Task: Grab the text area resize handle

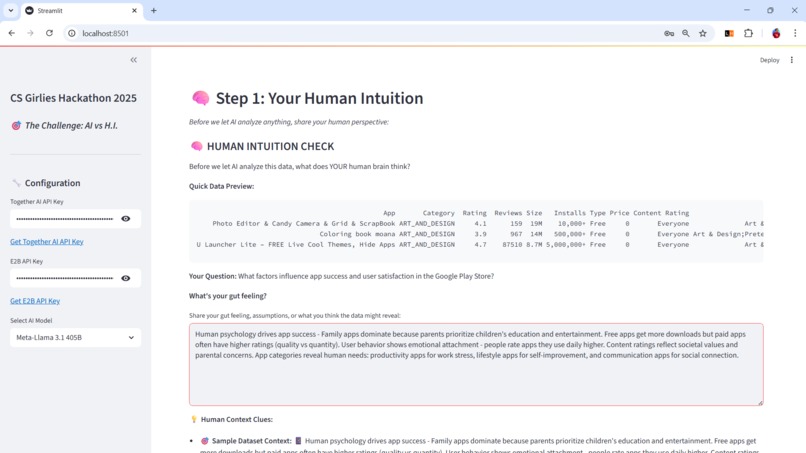Action: click(760, 403)
